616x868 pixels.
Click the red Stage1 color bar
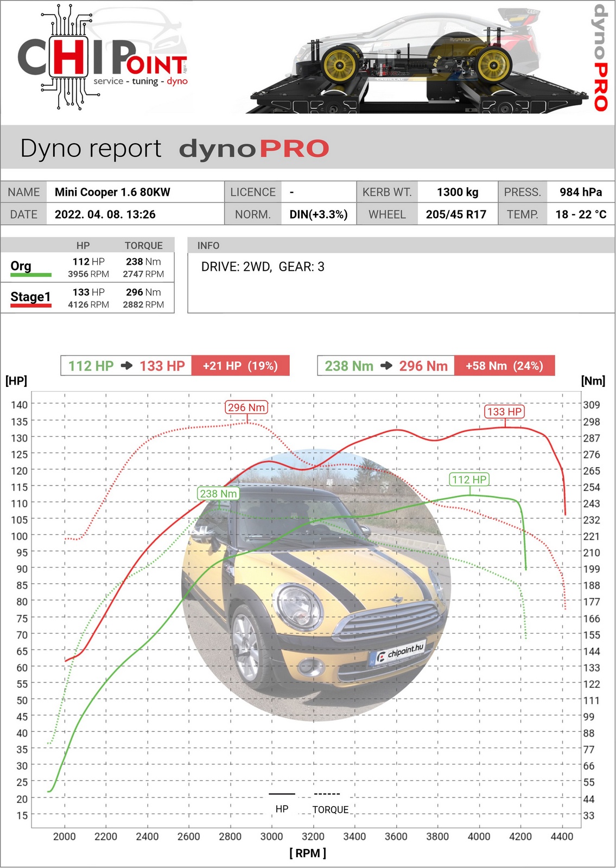pyautogui.click(x=31, y=306)
